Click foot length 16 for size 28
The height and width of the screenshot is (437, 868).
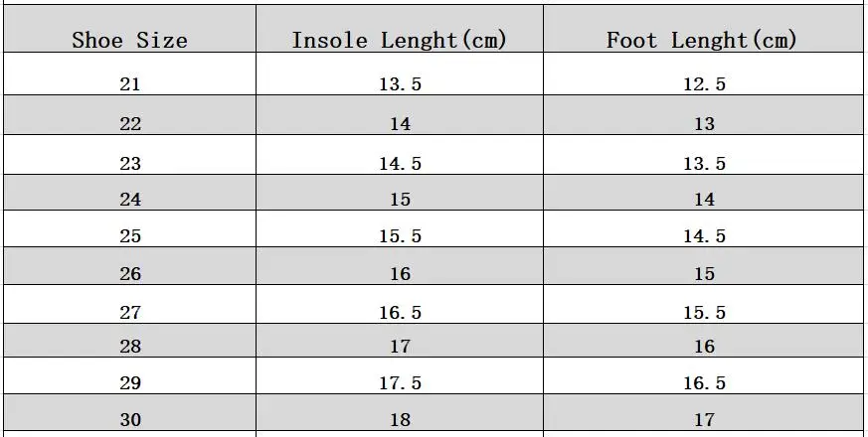click(x=704, y=347)
